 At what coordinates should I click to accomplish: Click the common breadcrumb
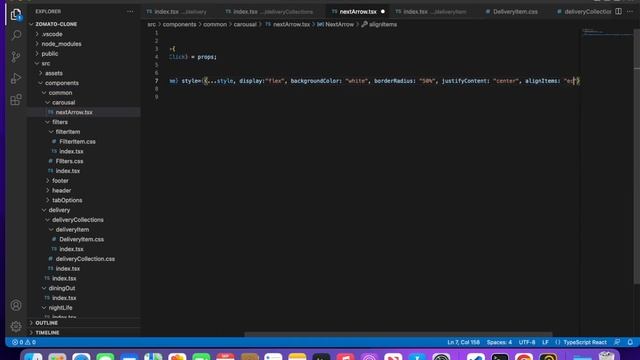(x=215, y=24)
